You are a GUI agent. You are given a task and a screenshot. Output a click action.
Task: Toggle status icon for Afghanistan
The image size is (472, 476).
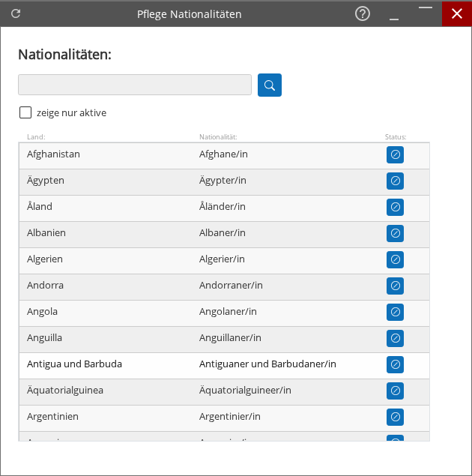(395, 154)
